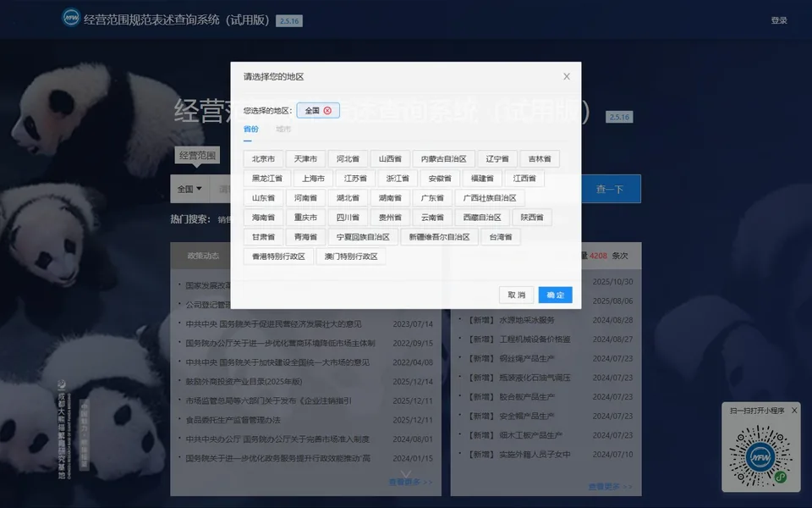Pick 四川省
Viewport: 812px width, 508px height.
348,218
